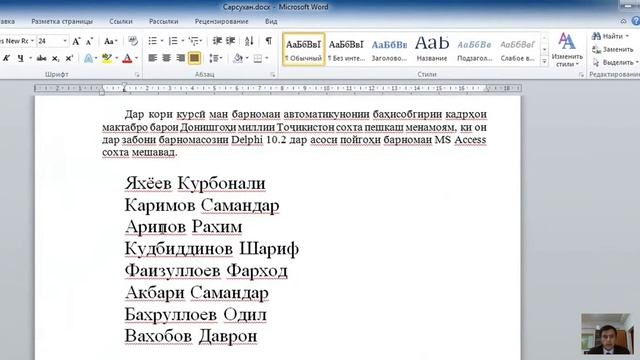Toggle underline formatting (Ч)

(x=20, y=58)
